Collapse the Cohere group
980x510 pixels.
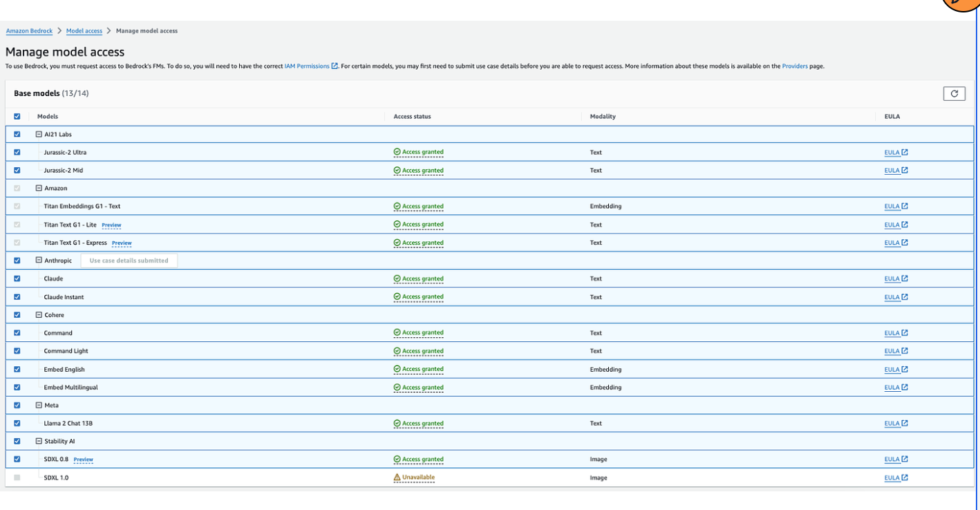[x=39, y=314]
